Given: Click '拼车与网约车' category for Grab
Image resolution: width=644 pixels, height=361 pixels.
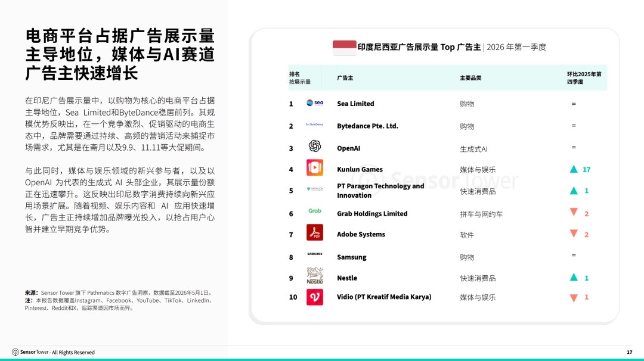Looking at the screenshot, I should point(481,214).
